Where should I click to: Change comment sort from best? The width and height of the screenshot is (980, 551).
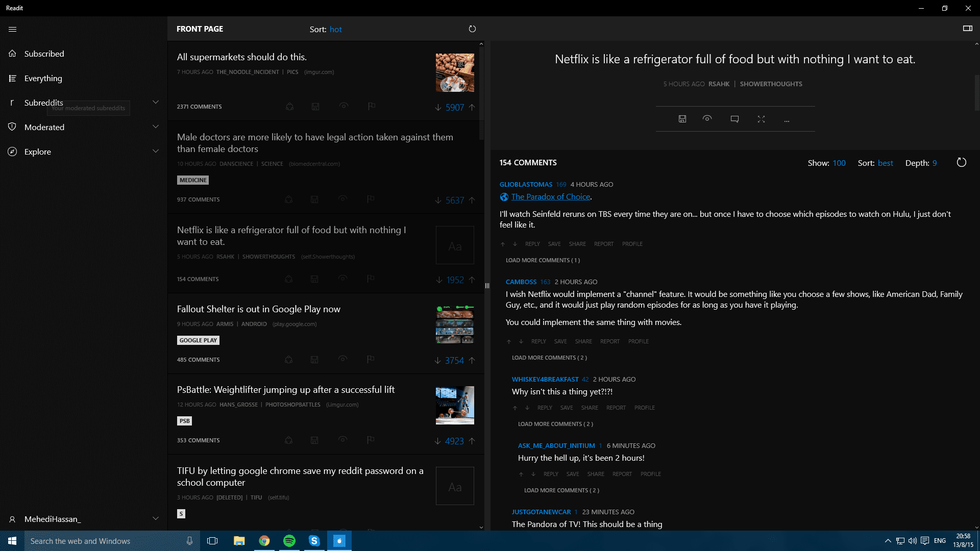[886, 163]
